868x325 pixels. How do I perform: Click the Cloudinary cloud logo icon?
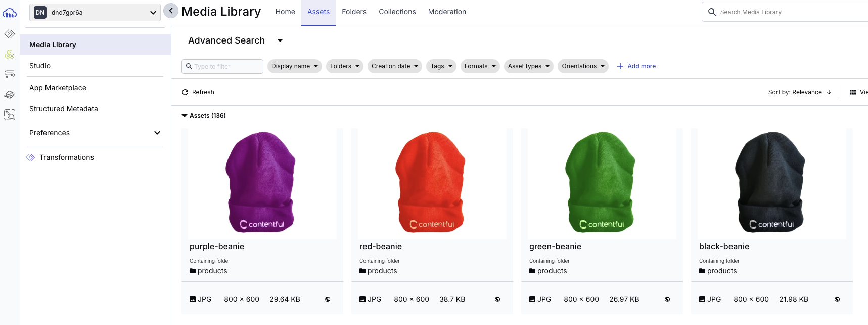pos(10,13)
